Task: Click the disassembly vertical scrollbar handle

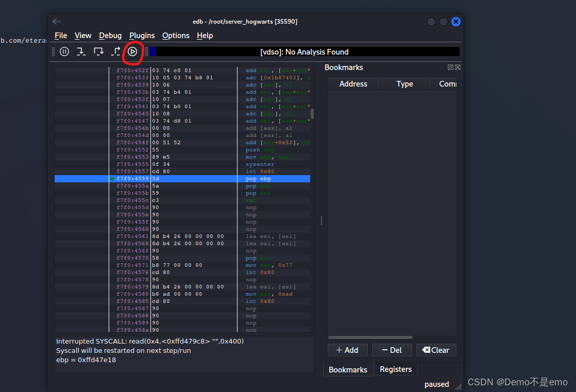Action: coord(312,113)
